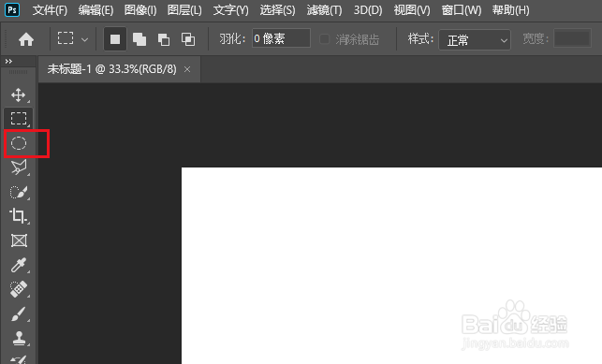This screenshot has height=364, width=602.
Task: Open the 帮助(H) menu
Action: click(x=510, y=10)
